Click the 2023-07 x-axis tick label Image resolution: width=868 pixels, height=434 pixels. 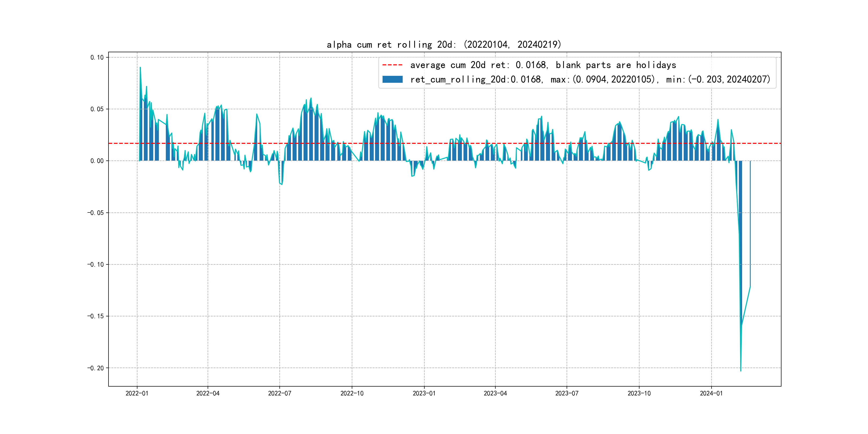pos(567,393)
